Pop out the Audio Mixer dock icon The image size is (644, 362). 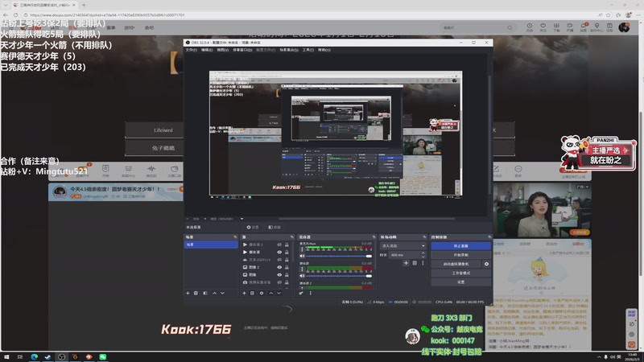coord(374,237)
